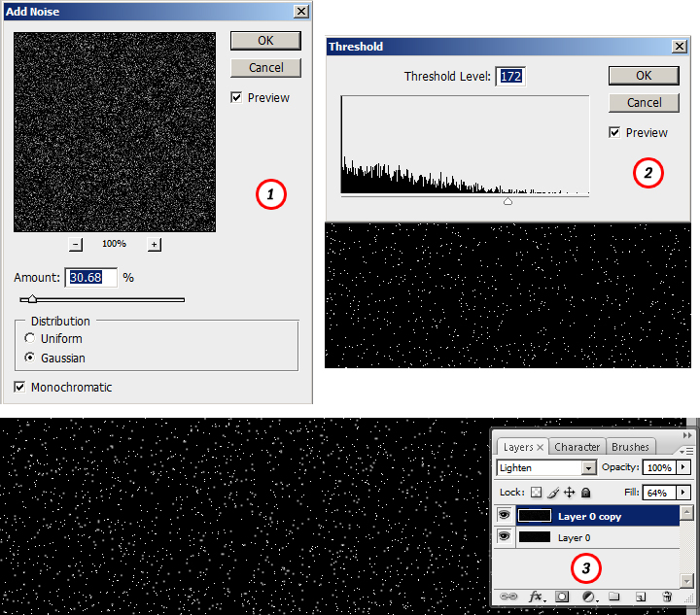Create a new layer
700x615 pixels.
coord(641,597)
